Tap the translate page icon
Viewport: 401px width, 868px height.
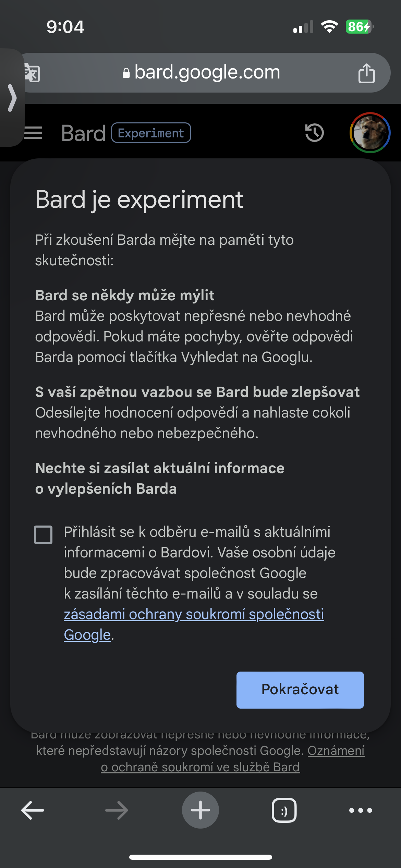pyautogui.click(x=33, y=73)
